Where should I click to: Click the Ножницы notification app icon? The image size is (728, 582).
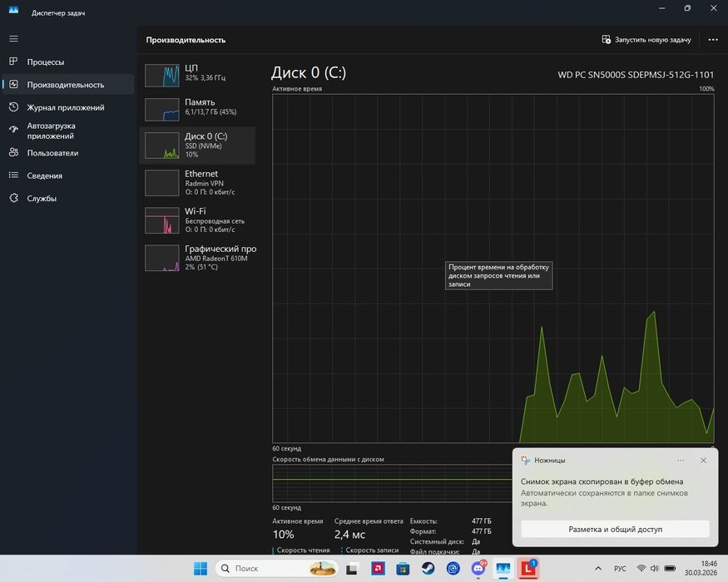[x=525, y=460]
